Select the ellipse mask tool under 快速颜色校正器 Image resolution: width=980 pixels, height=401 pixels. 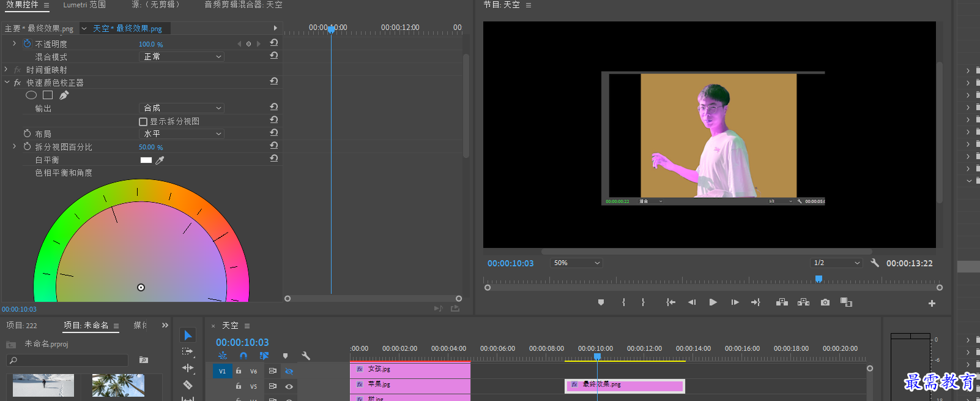pos(31,95)
